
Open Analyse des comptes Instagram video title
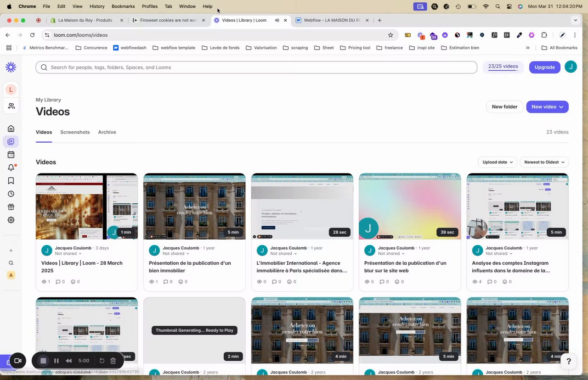[x=511, y=267]
